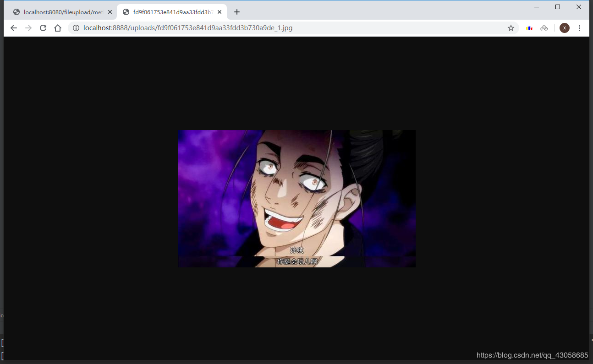The width and height of the screenshot is (593, 364).
Task: View site information icon in address bar
Action: pos(76,28)
